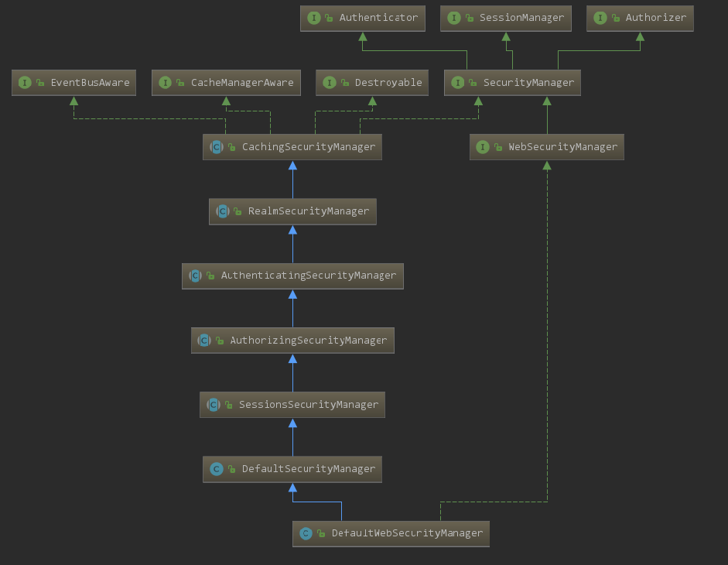Viewport: 728px width, 565px height.
Task: Click the interface icon on the SessionManager node
Action: pos(453,18)
